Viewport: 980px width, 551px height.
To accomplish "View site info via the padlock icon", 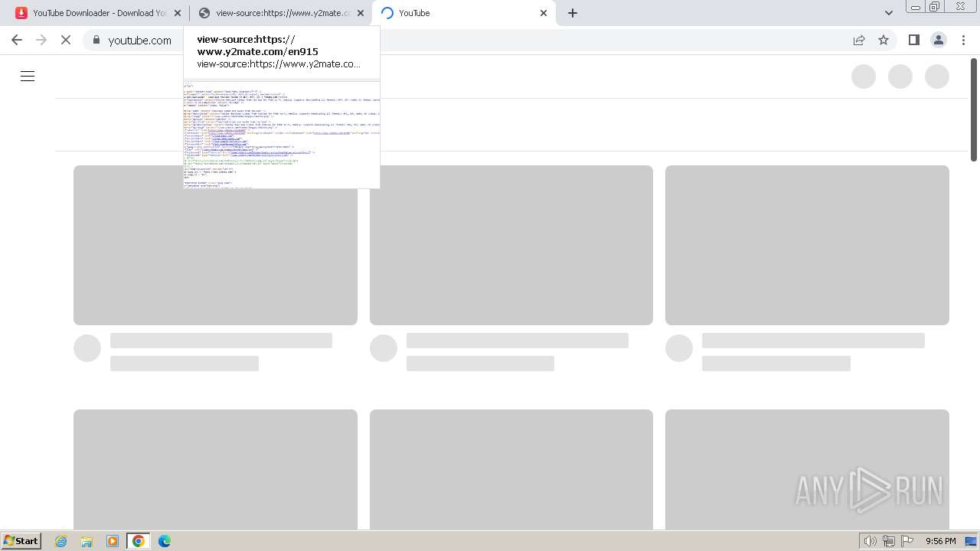I will (x=96, y=40).
